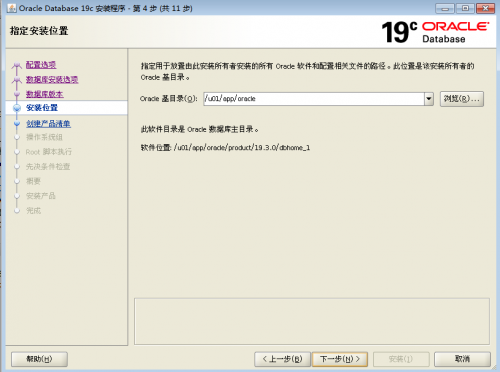Screen dimensions: 500x372
Task: Click the software location path text
Action: point(242,147)
